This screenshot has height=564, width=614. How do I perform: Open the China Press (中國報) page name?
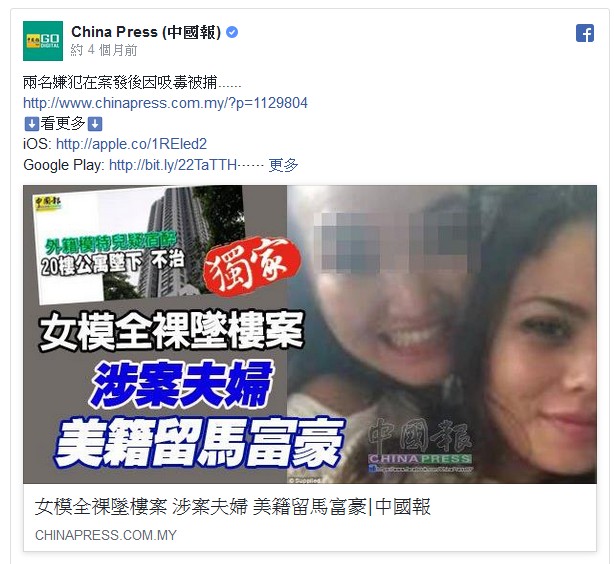pos(146,32)
